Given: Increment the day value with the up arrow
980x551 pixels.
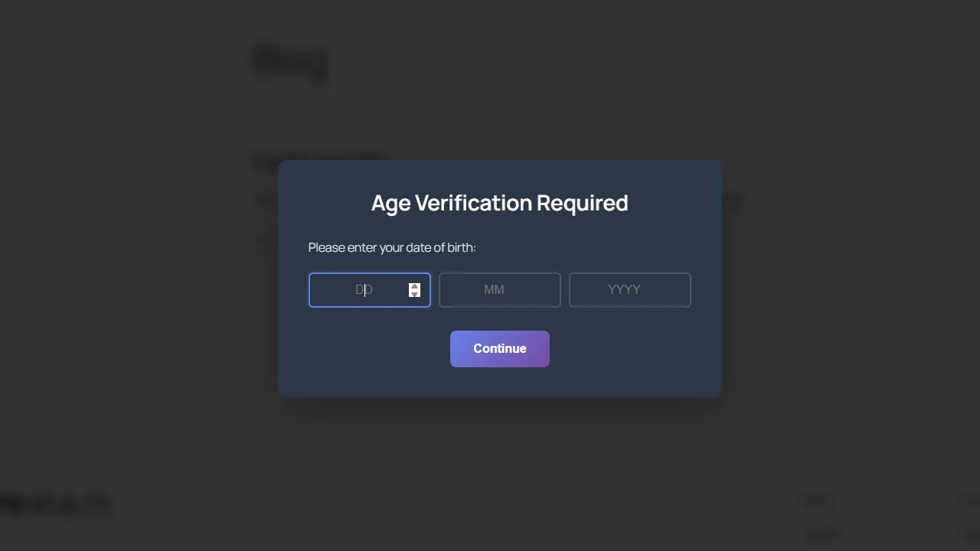Looking at the screenshot, I should pyautogui.click(x=414, y=285).
